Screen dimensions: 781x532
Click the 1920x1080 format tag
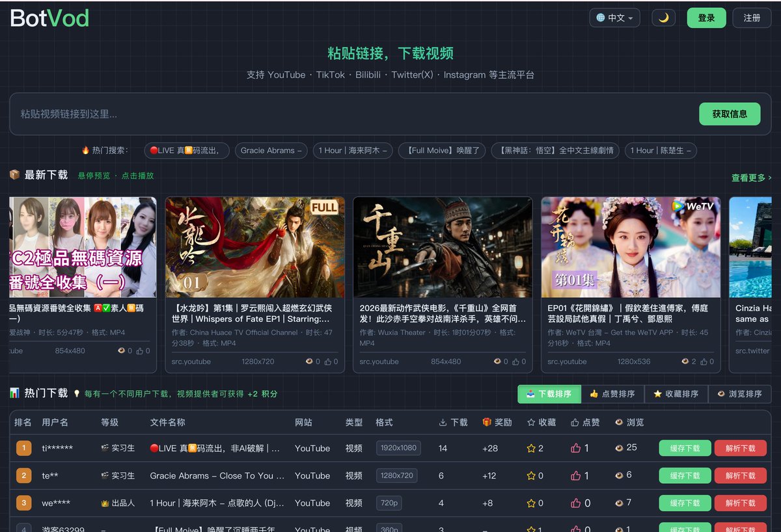click(x=398, y=448)
